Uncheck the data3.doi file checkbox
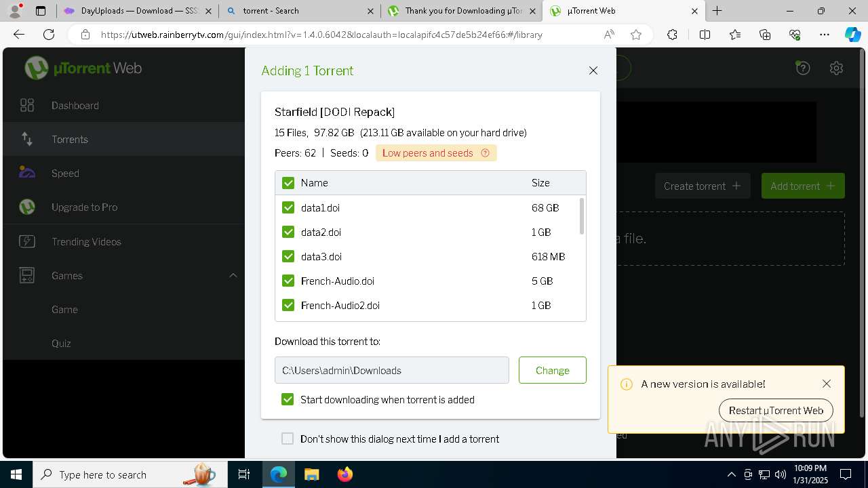 (288, 256)
